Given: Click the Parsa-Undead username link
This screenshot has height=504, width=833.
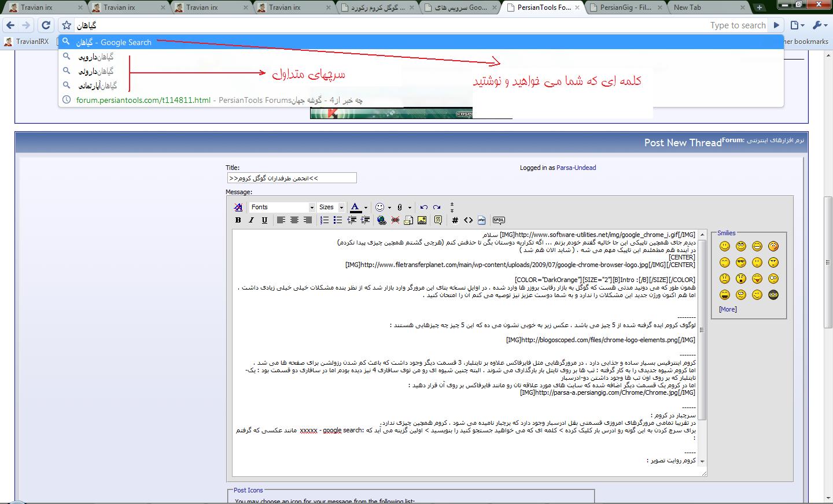Looking at the screenshot, I should (x=576, y=168).
